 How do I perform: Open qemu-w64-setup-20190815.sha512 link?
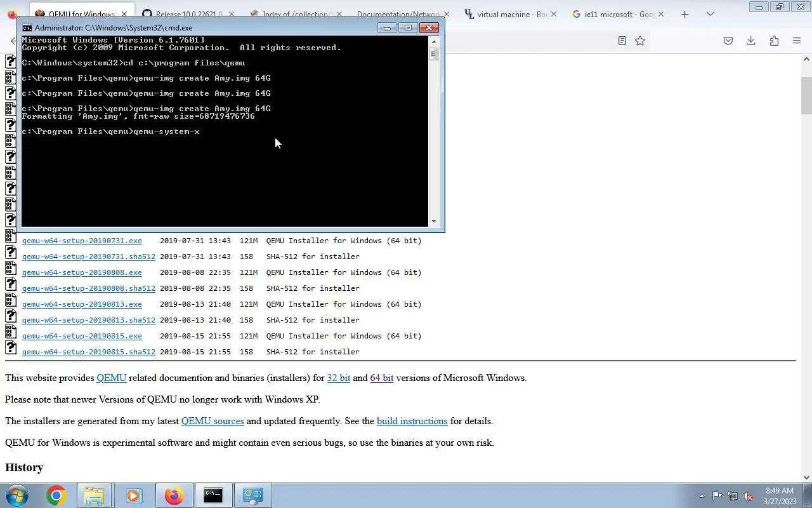click(89, 352)
